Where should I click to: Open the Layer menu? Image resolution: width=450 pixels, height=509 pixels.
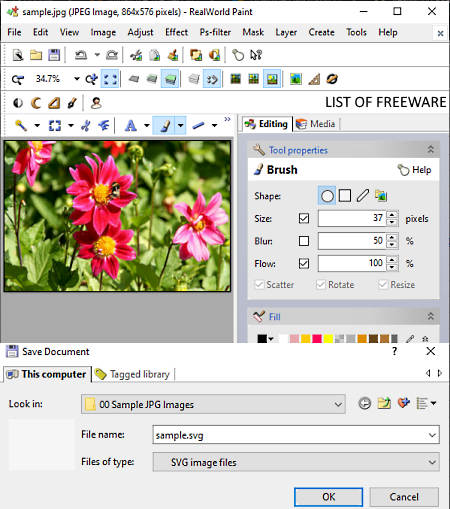286,32
